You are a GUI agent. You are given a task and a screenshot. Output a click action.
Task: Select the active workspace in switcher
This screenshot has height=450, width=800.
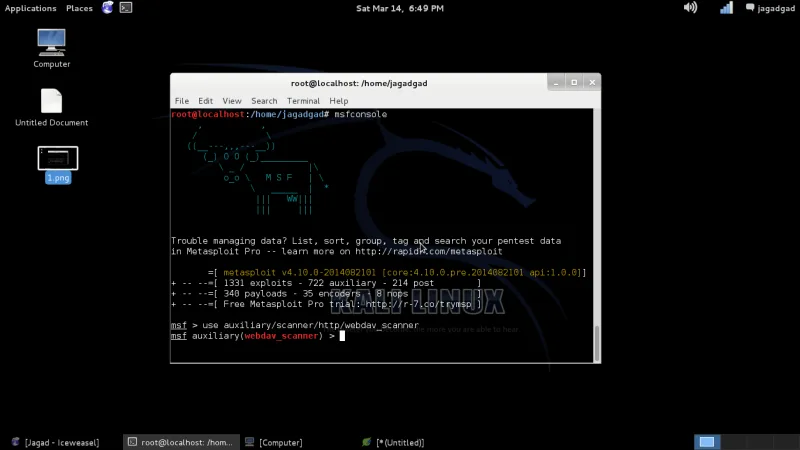(707, 442)
